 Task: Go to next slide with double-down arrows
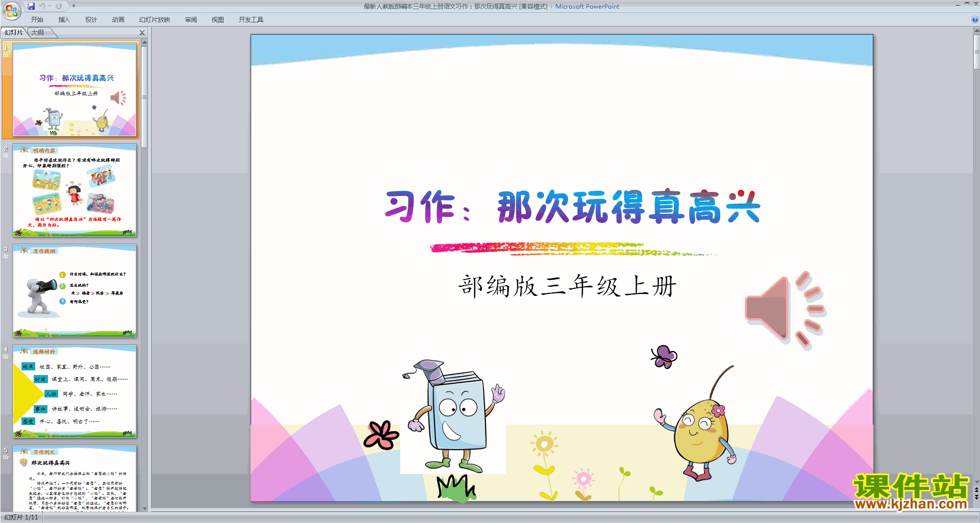(x=976, y=497)
